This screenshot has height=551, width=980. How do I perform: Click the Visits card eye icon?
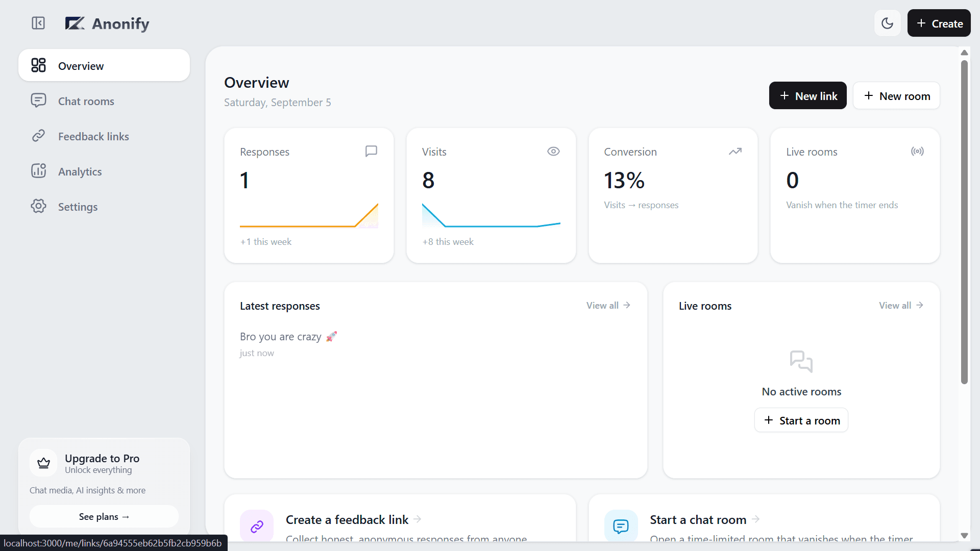553,151
